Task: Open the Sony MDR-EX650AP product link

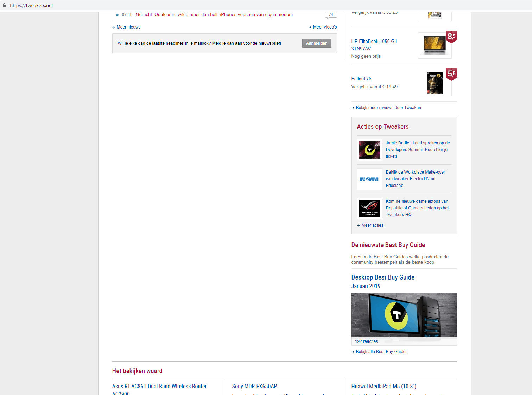Action: click(x=254, y=387)
